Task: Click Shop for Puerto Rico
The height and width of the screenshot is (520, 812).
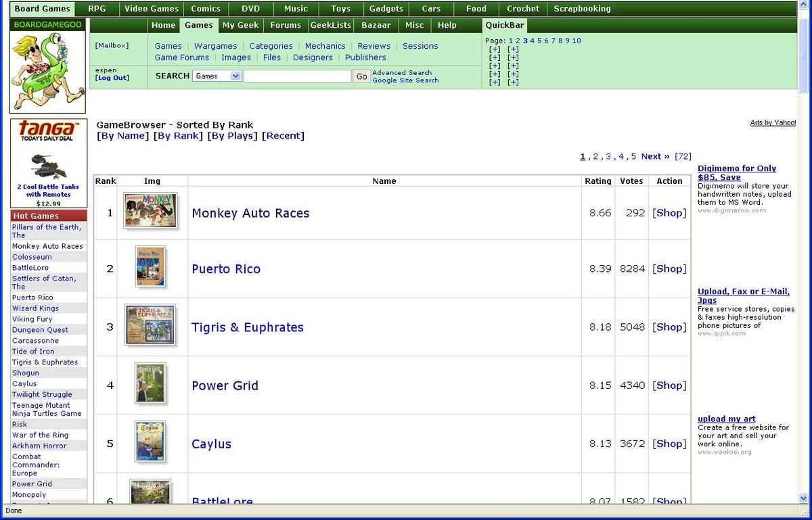Action: [669, 268]
